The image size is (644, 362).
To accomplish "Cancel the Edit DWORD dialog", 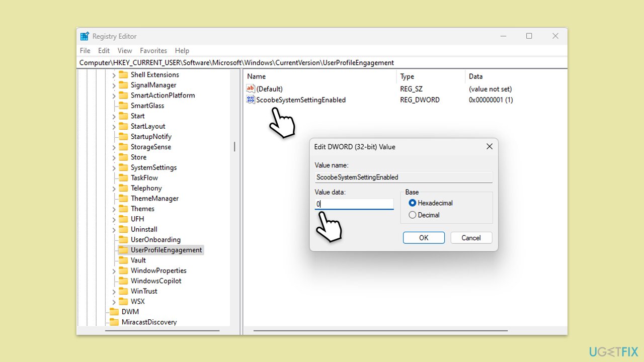I will click(471, 238).
